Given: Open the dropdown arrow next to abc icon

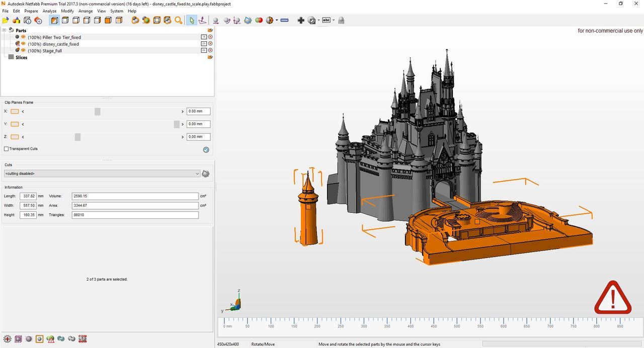Looking at the screenshot, I should [333, 20].
